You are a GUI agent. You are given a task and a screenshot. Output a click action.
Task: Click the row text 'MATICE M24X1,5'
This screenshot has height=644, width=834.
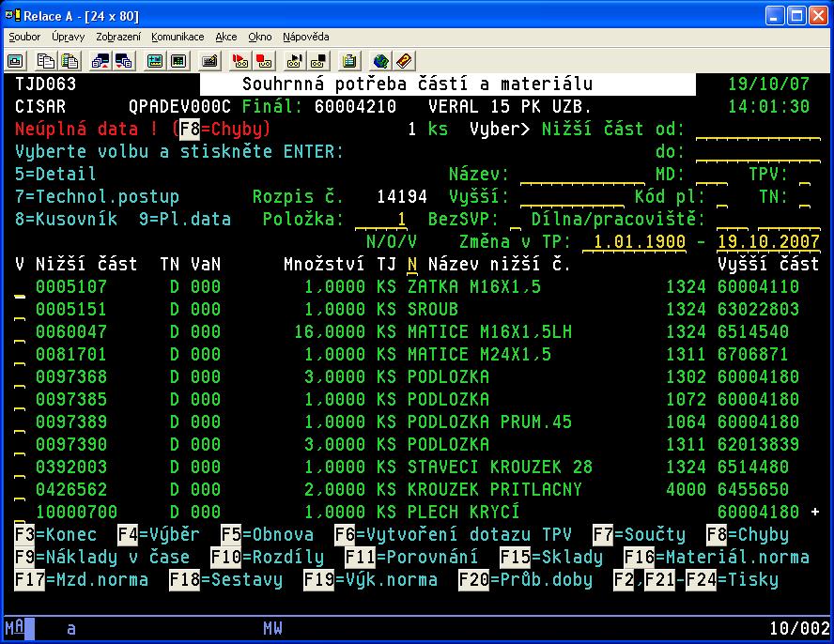[x=479, y=354]
